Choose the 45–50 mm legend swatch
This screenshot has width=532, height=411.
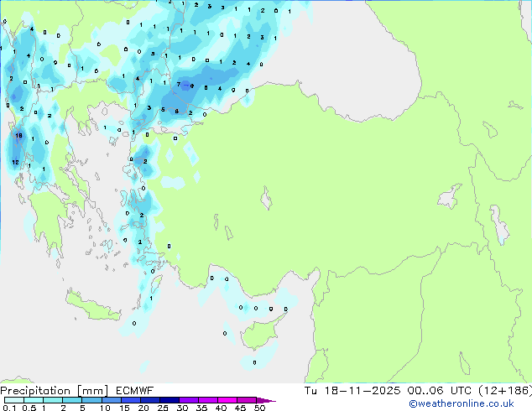(x=247, y=400)
